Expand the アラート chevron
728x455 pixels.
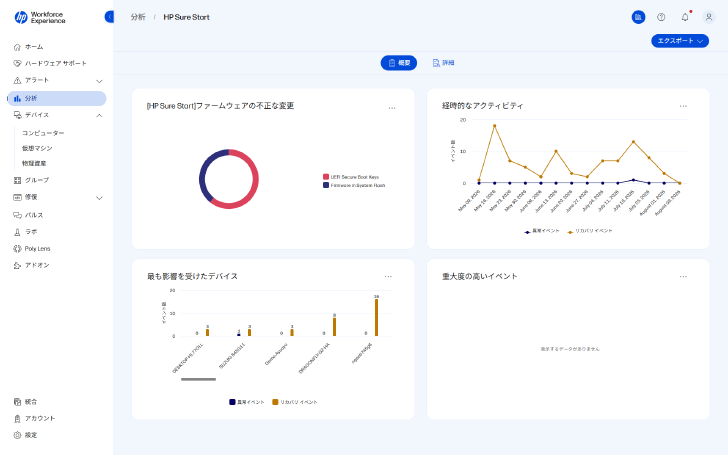click(99, 81)
